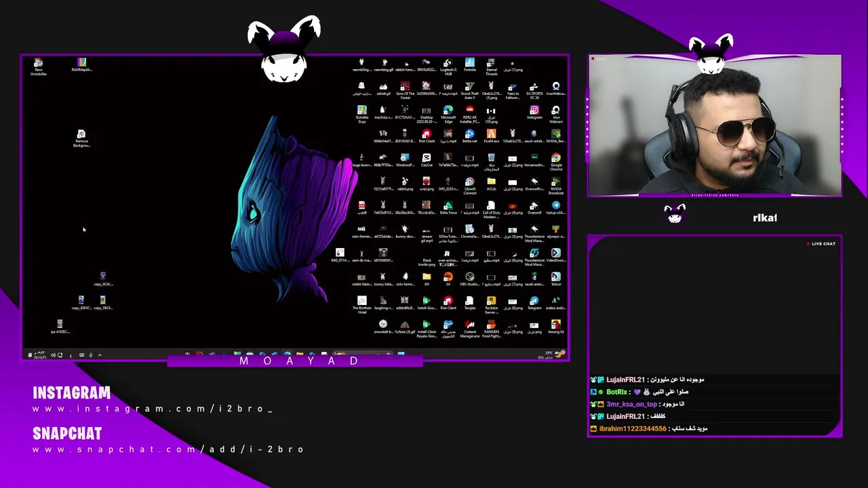
Task: Launch Among Us desktop shortcut
Action: (556, 327)
